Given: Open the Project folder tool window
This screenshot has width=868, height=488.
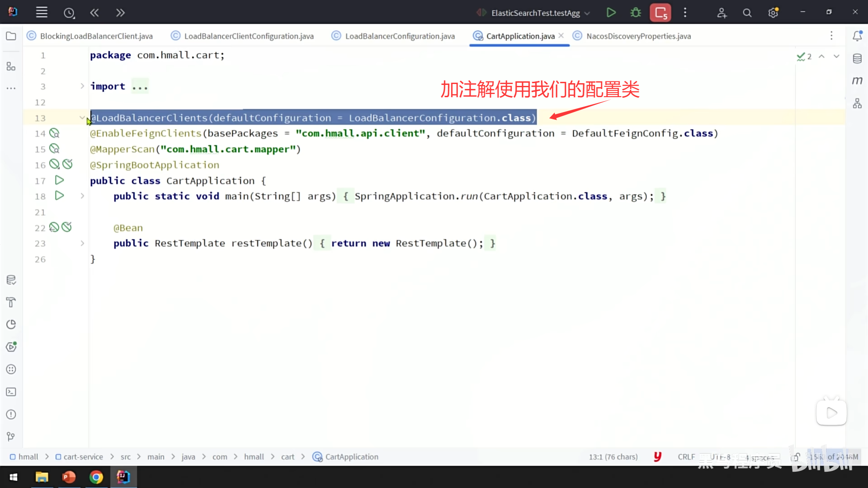Looking at the screenshot, I should [x=11, y=36].
